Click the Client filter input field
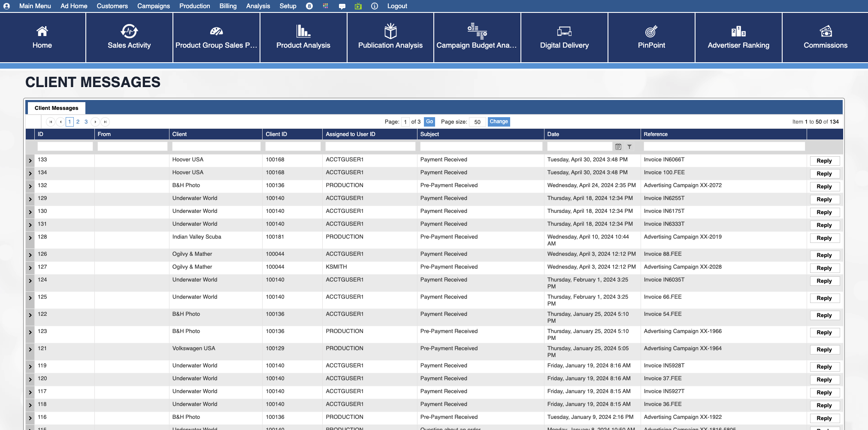The height and width of the screenshot is (430, 868). (216, 147)
